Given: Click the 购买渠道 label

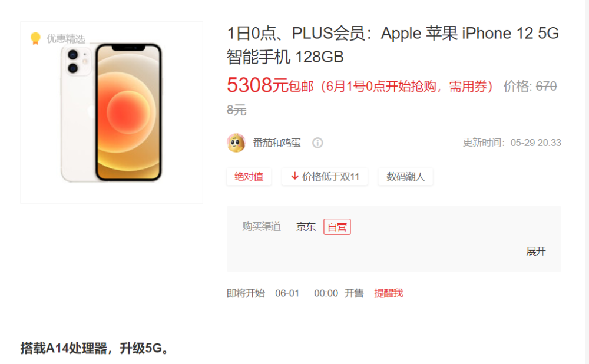Looking at the screenshot, I should tap(262, 227).
